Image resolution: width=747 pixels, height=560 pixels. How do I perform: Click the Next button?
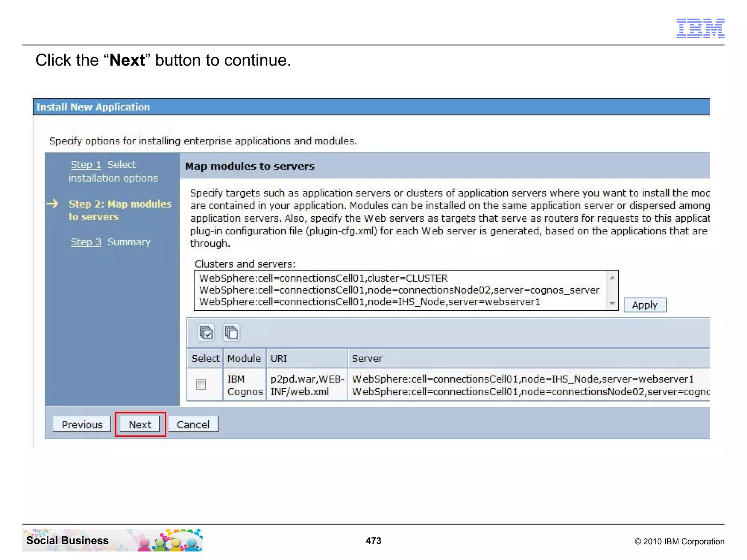[140, 424]
